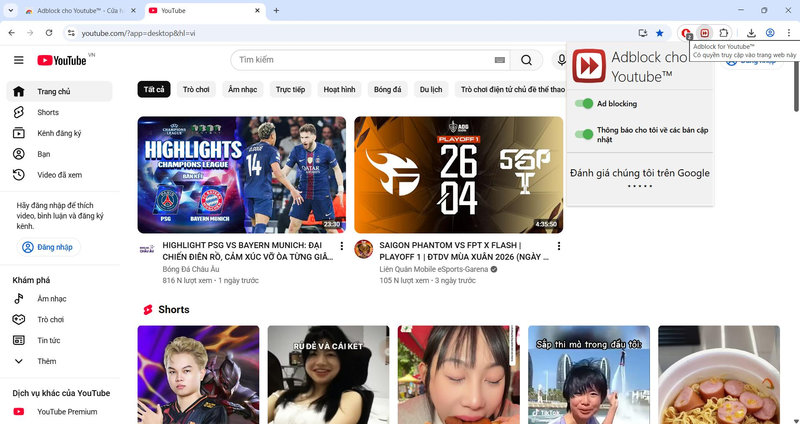This screenshot has width=800, height=424.
Task: Select the Âm nhạc filter chip
Action: [x=243, y=90]
